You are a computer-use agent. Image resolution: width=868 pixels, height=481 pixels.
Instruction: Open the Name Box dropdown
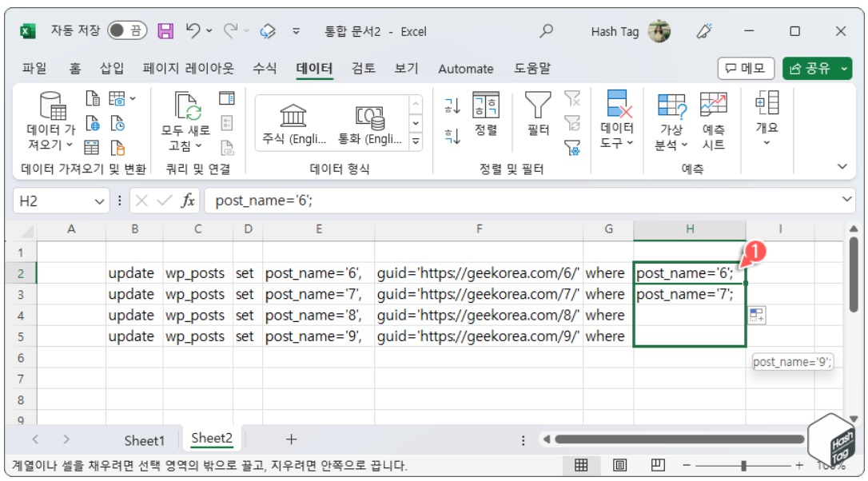[x=99, y=201]
